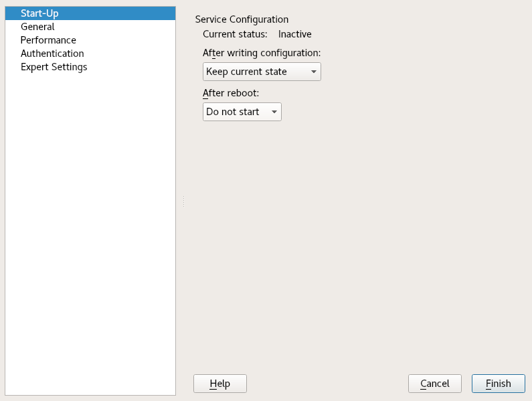Click the 'Inactive' status text
The height and width of the screenshot is (401, 532).
(294, 33)
